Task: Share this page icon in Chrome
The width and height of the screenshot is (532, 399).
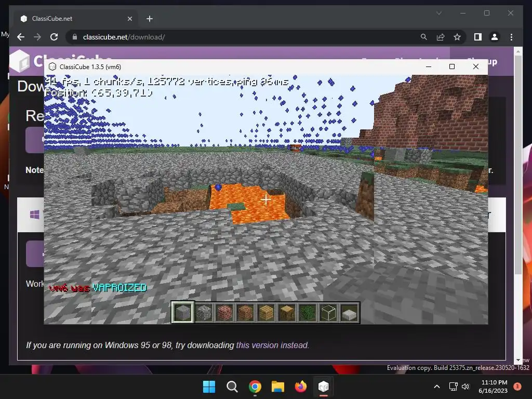Action: [x=441, y=37]
